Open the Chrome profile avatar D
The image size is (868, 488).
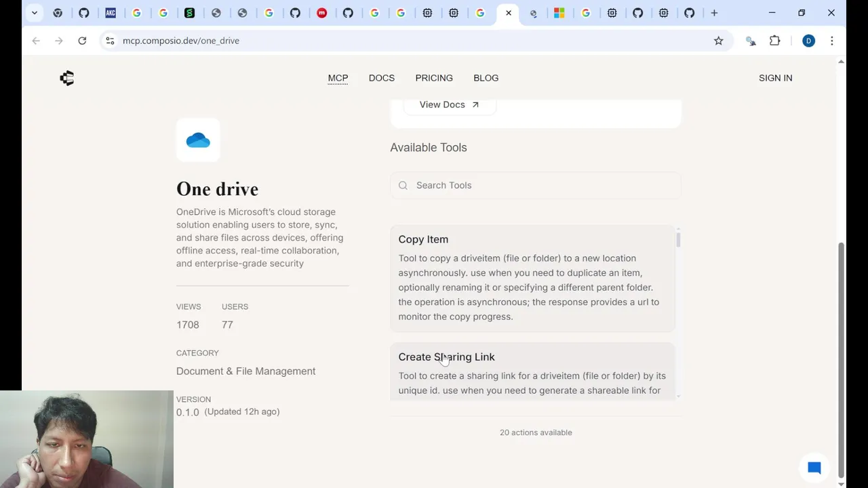coord(808,41)
